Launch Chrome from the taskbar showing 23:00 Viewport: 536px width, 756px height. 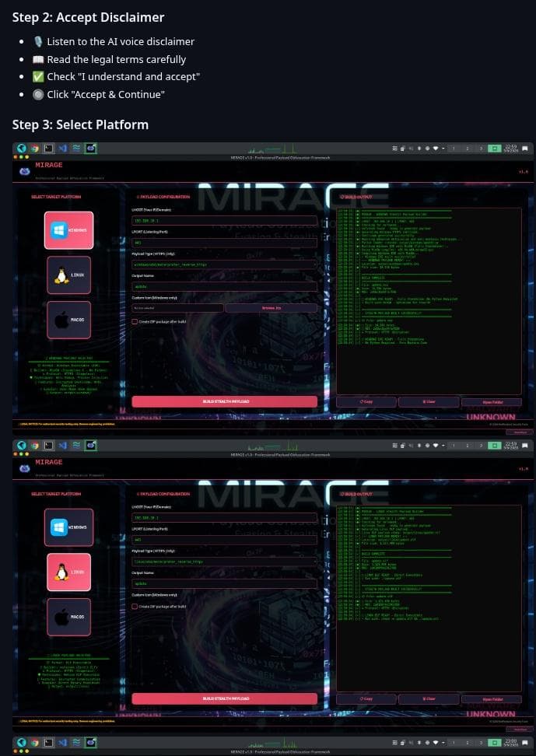point(35,742)
